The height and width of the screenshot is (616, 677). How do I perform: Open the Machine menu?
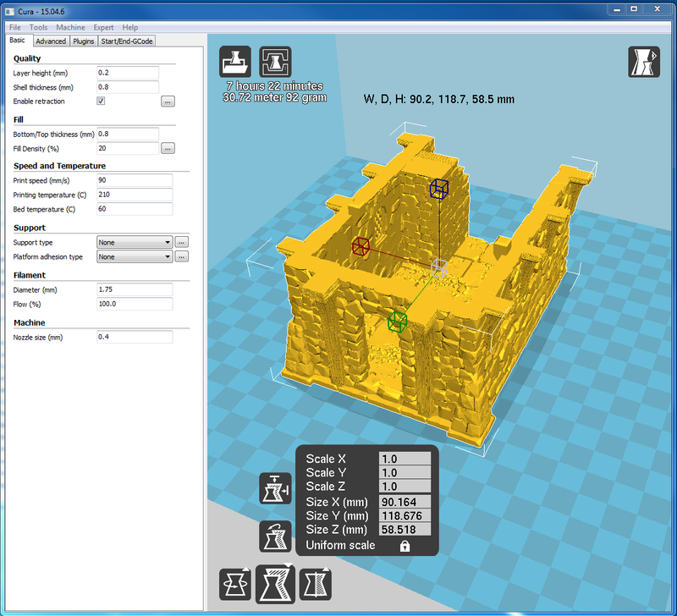[x=70, y=27]
